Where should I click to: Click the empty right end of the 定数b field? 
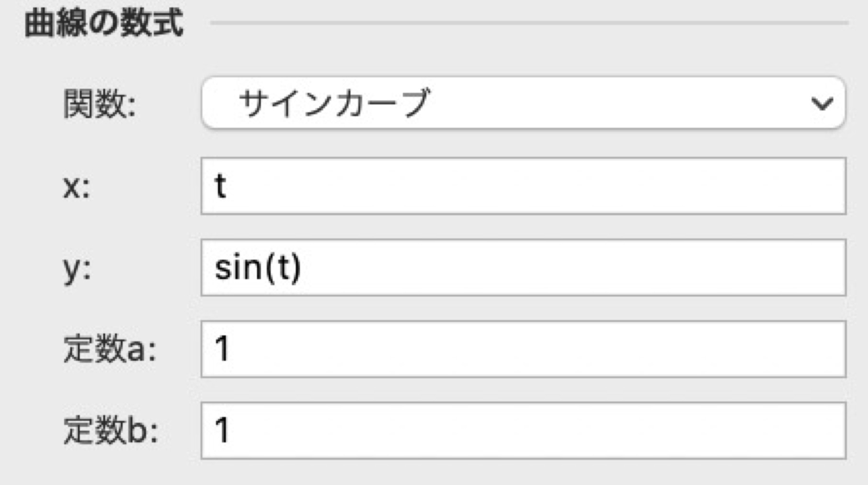(x=790, y=430)
